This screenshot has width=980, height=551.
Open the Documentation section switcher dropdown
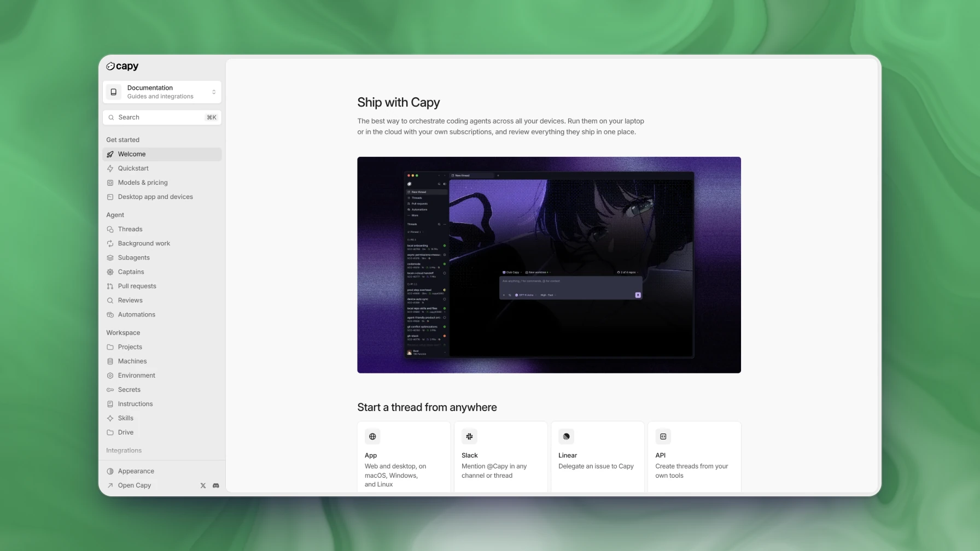click(162, 92)
